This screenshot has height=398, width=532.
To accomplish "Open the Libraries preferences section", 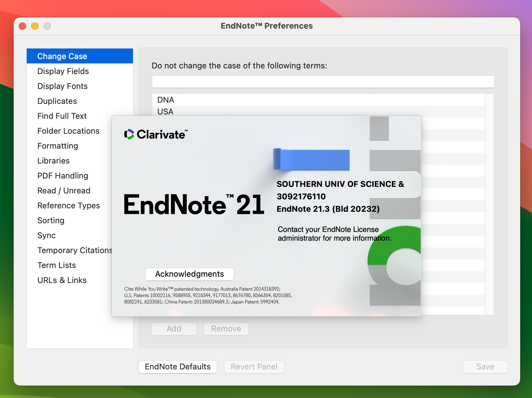I will point(53,160).
